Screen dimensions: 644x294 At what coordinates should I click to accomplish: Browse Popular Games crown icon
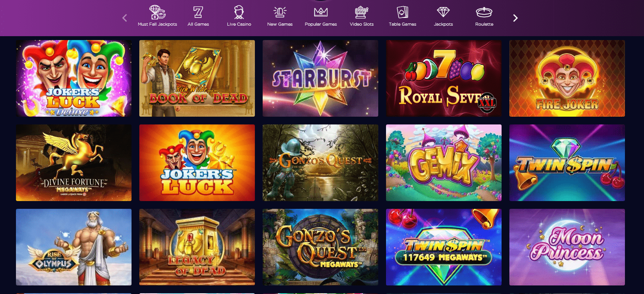coord(321,12)
